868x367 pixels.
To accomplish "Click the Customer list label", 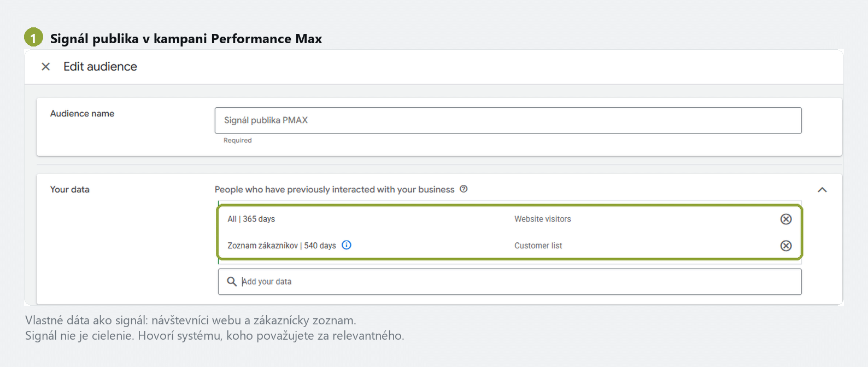I will (538, 246).
